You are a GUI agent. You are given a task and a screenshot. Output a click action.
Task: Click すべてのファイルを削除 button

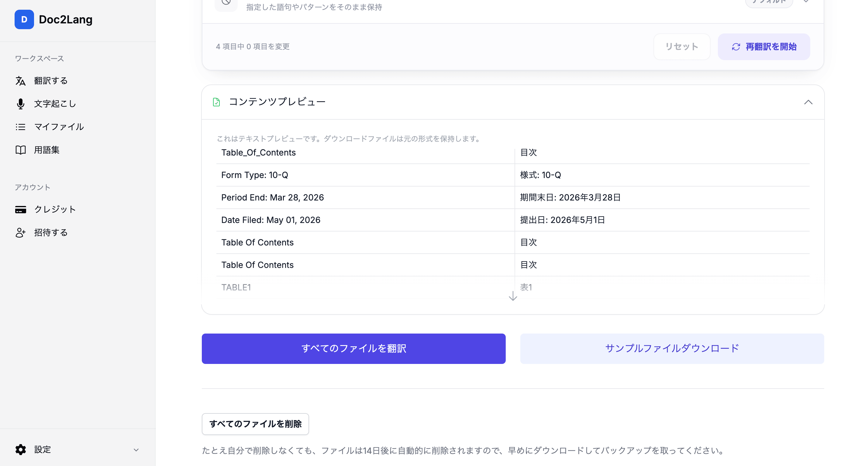pos(255,424)
